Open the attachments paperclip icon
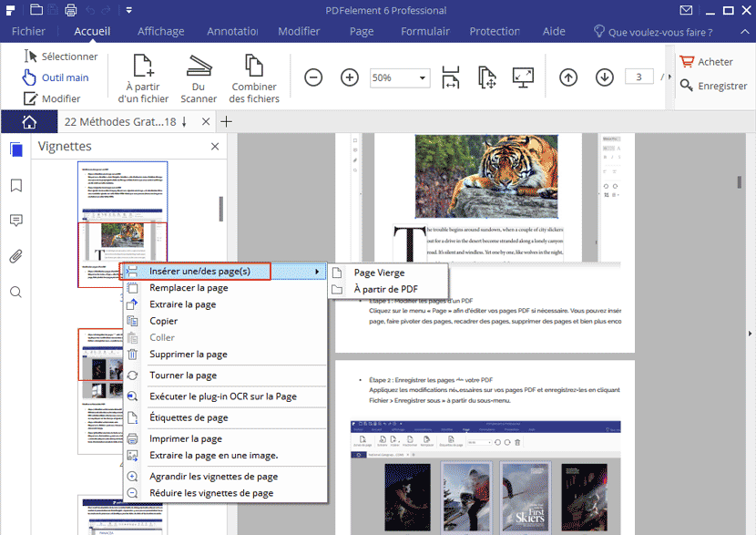 pyautogui.click(x=15, y=256)
